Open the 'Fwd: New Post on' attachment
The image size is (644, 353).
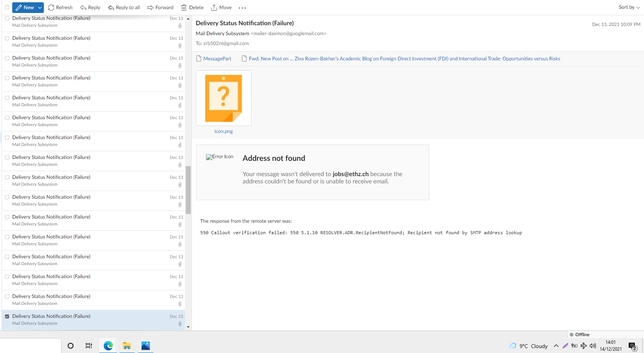tap(401, 58)
